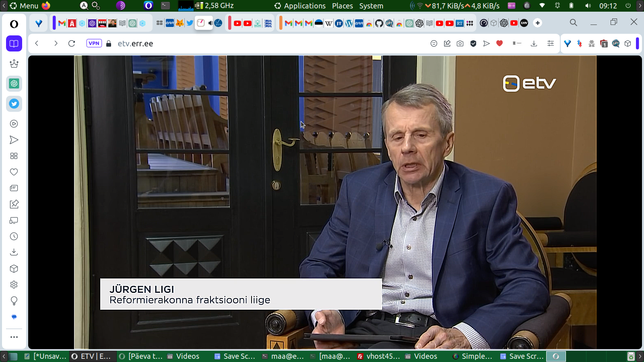Switch to the maa@e… terminal in taskbar
The image size is (644, 362).
point(283,356)
